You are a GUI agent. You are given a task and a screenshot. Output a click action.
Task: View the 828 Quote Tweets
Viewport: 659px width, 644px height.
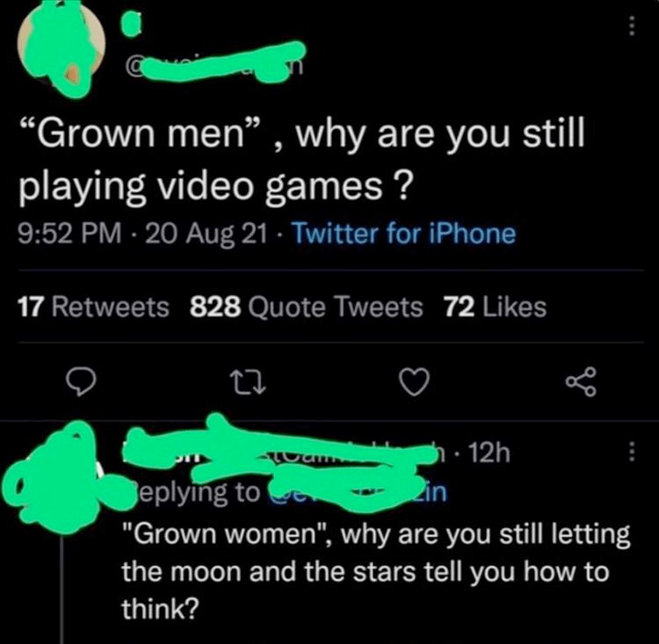[x=306, y=307]
